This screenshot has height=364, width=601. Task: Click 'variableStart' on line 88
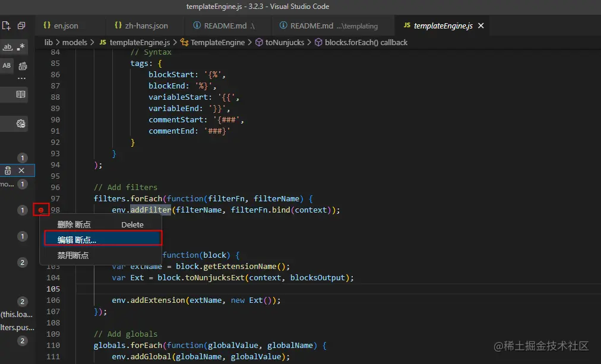click(x=178, y=97)
